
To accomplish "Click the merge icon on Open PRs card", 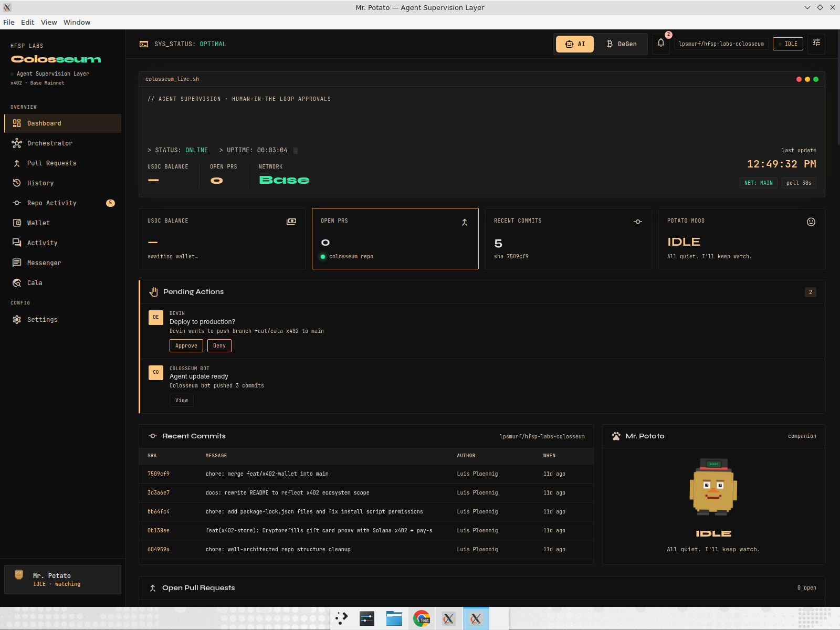I will click(x=465, y=222).
